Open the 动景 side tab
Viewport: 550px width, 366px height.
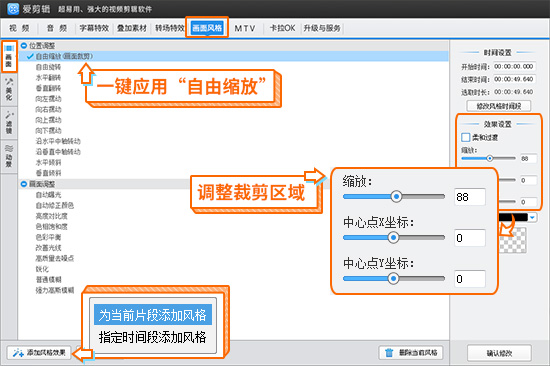point(9,156)
